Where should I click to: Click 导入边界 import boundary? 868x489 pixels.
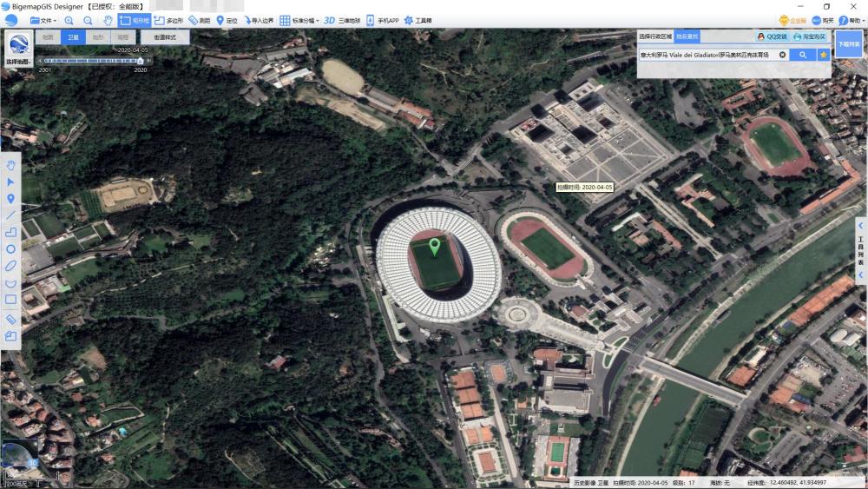pyautogui.click(x=259, y=21)
